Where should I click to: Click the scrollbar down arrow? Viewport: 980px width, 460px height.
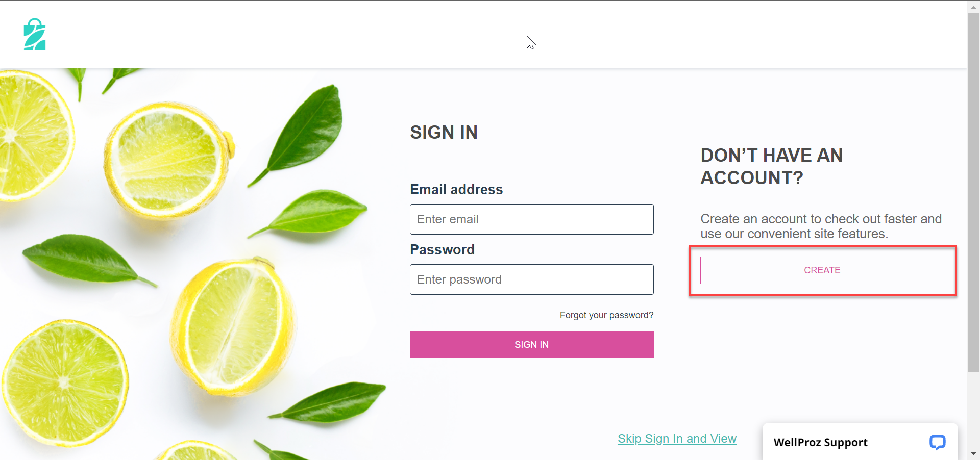pos(973,453)
